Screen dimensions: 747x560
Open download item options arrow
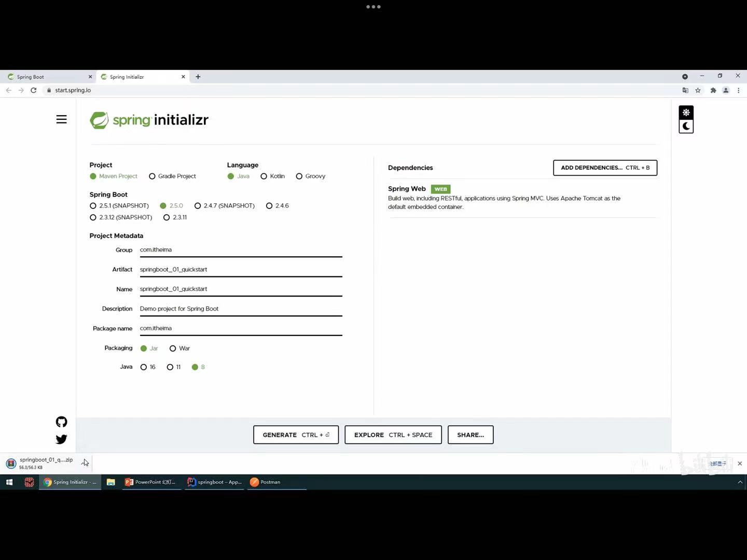coord(85,463)
